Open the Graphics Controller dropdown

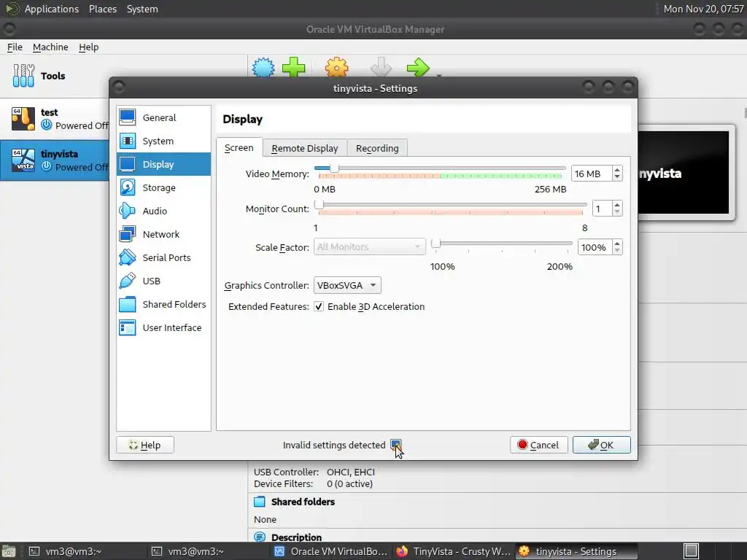coord(347,285)
